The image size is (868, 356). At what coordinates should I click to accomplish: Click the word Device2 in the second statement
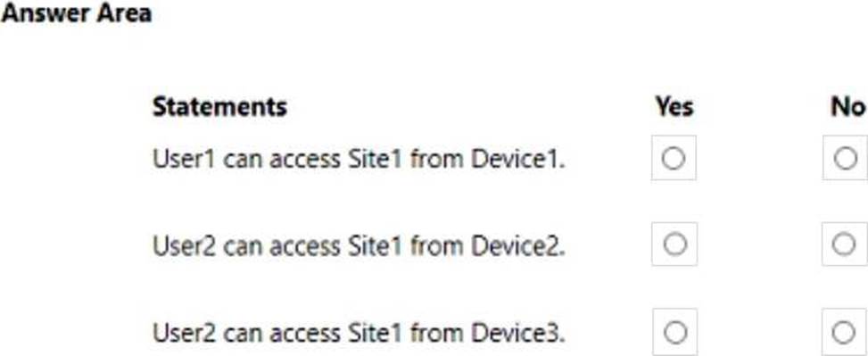[518, 246]
